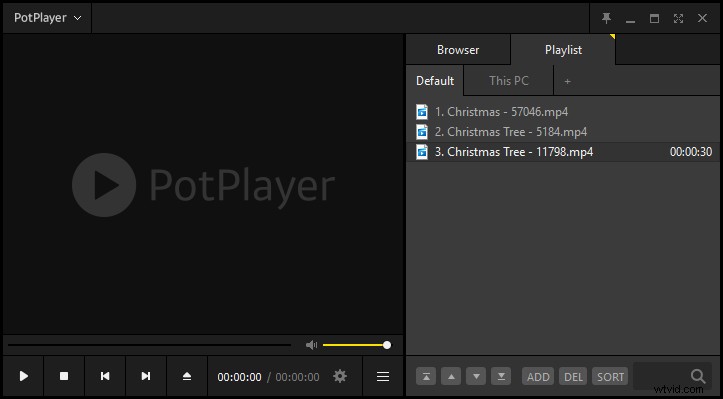Click the SORT button in playlist
723x399 pixels.
(x=610, y=376)
